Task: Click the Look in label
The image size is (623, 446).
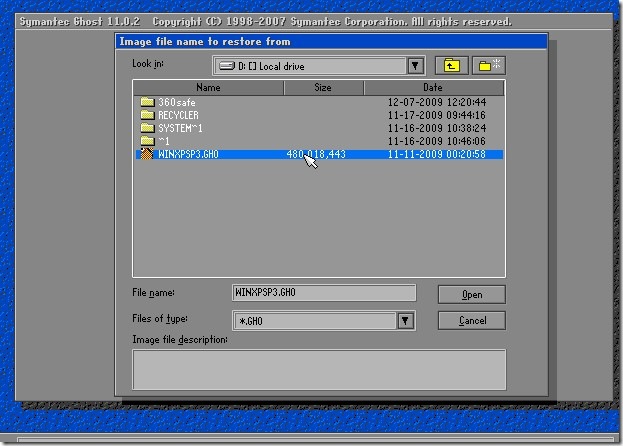Action: pos(148,64)
